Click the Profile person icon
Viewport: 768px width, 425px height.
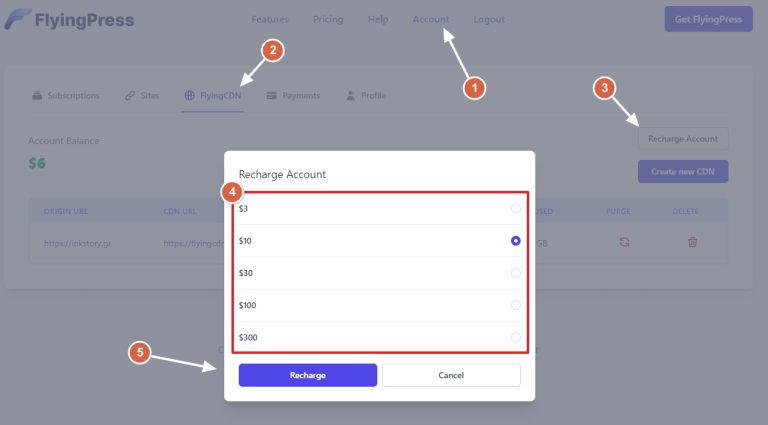click(x=351, y=96)
